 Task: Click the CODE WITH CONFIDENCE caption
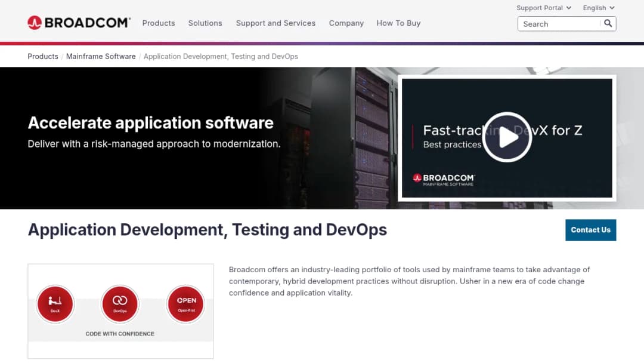tap(120, 334)
